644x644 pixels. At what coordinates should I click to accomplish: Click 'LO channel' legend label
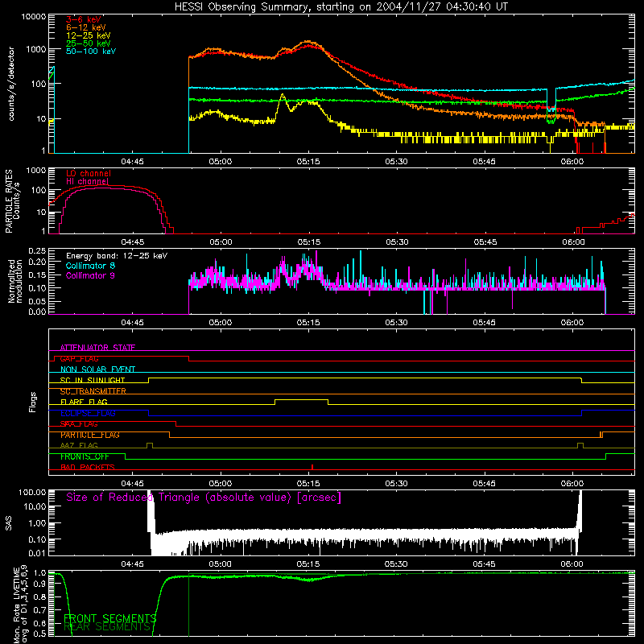[x=89, y=173]
